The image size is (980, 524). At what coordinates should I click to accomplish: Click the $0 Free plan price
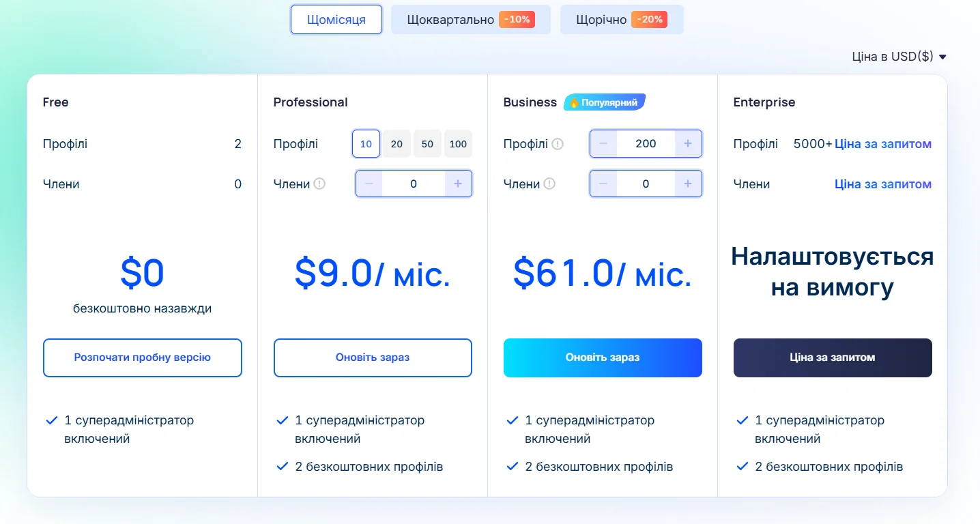(x=143, y=273)
